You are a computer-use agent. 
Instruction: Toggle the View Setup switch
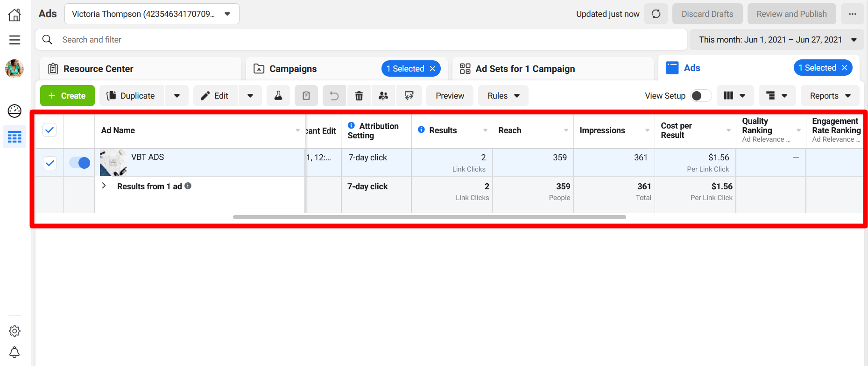(700, 96)
